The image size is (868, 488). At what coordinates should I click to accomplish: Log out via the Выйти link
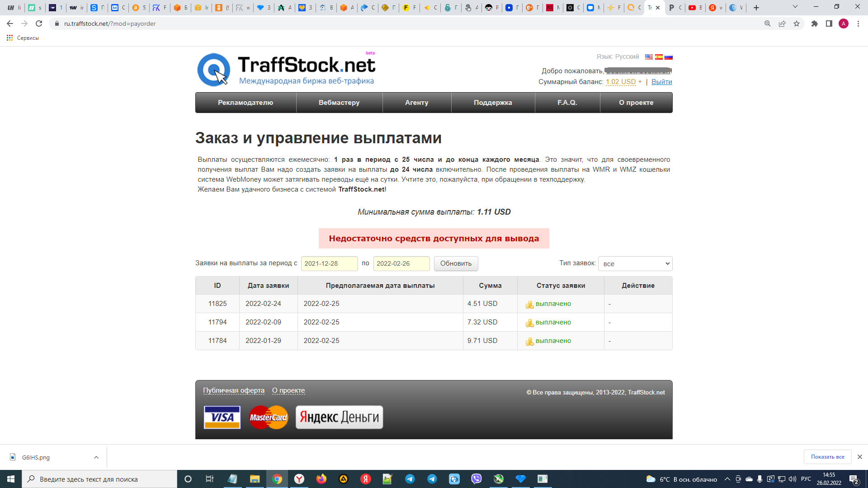click(662, 82)
